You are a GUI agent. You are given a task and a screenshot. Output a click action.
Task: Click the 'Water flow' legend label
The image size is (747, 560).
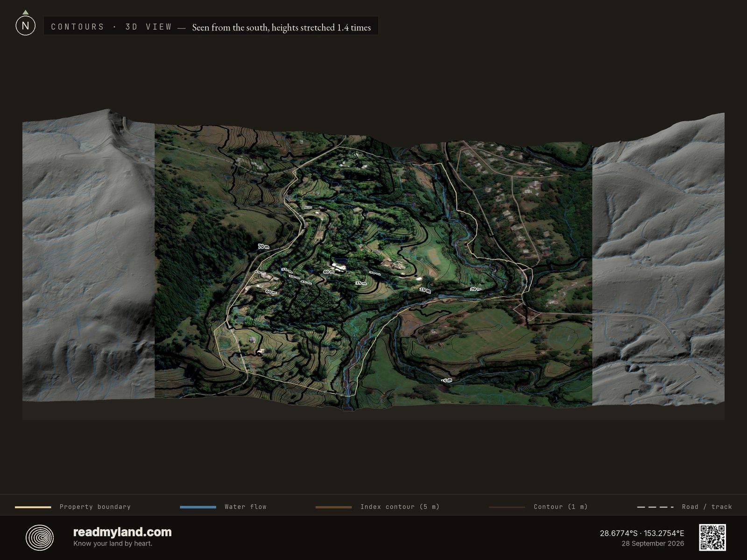(x=246, y=507)
